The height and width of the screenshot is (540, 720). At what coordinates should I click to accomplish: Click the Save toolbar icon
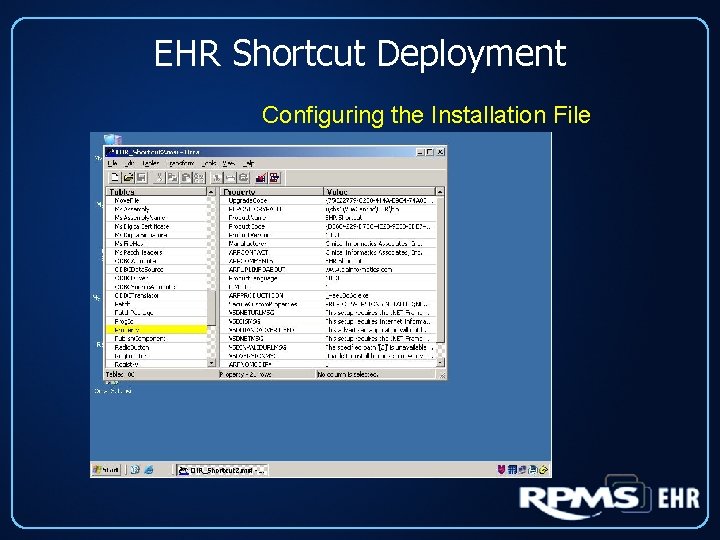pos(142,178)
